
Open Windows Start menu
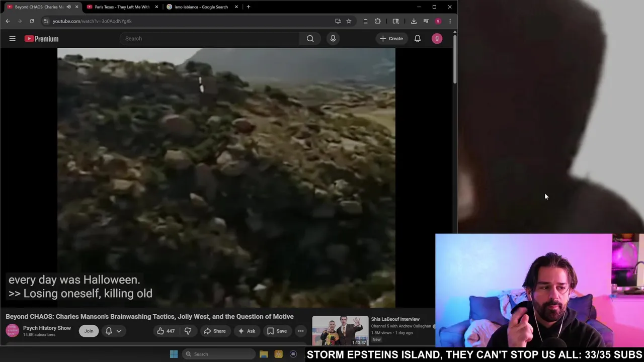(174, 354)
